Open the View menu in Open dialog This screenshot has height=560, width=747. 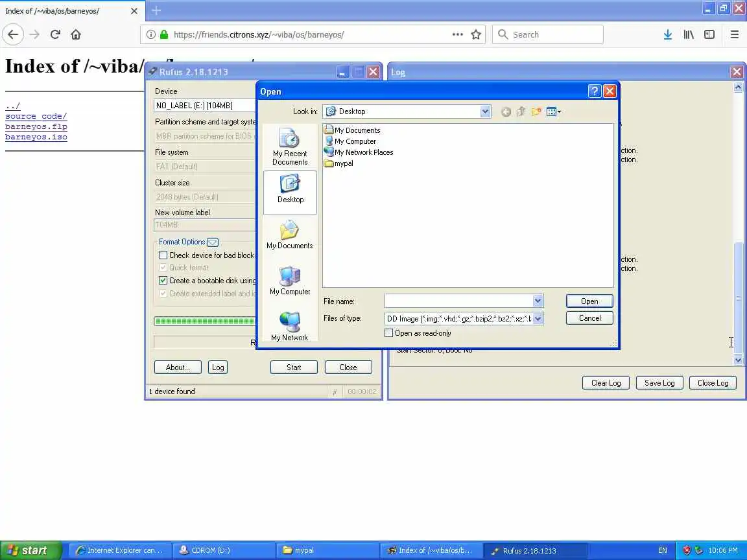pos(554,111)
